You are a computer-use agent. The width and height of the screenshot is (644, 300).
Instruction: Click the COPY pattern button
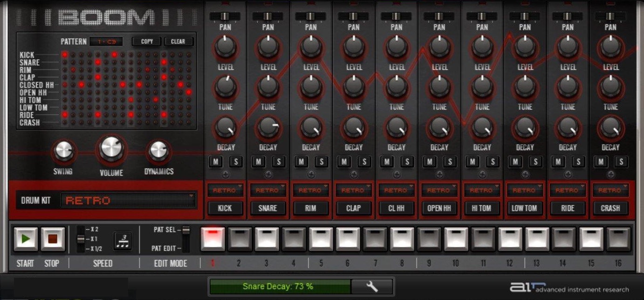coord(146,41)
